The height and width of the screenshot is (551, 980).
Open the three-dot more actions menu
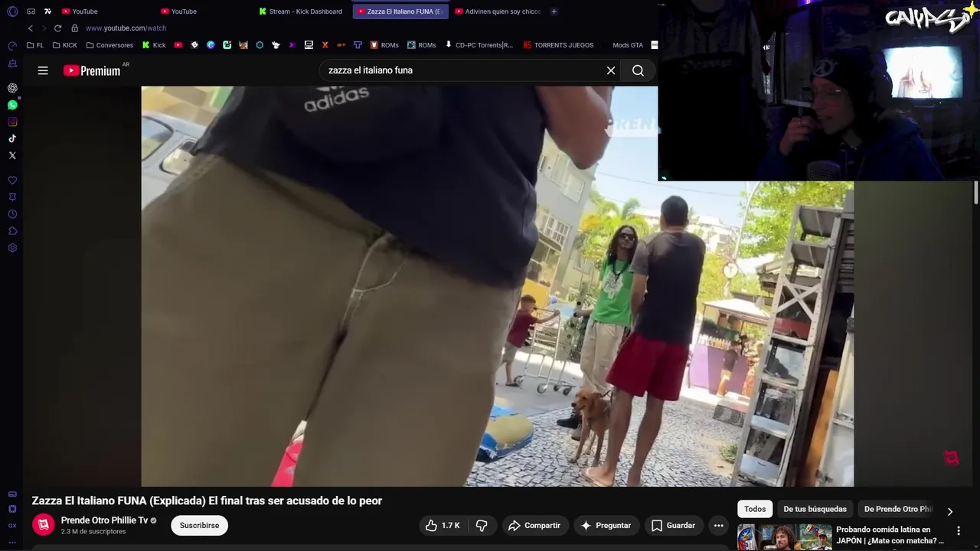(718, 525)
